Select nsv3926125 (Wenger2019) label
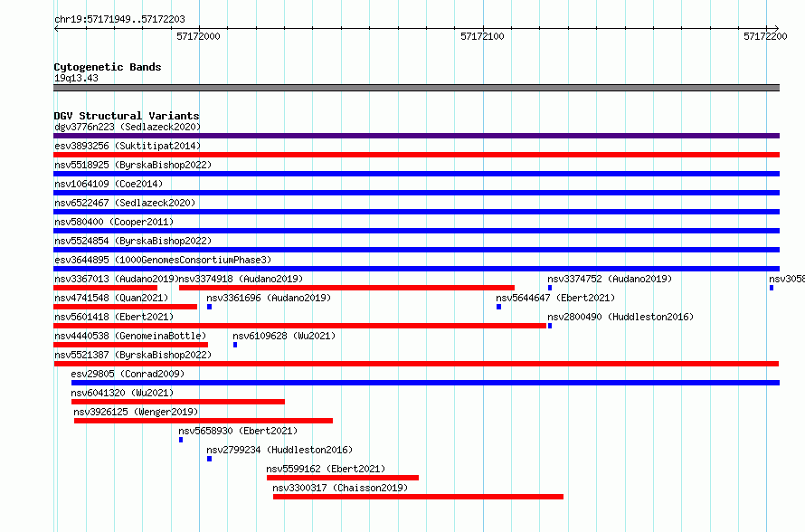 click(136, 412)
